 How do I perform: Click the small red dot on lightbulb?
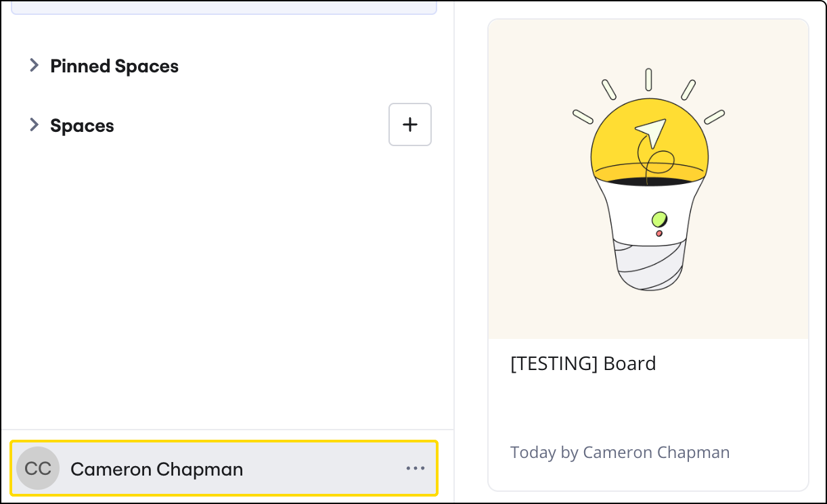[x=659, y=233]
